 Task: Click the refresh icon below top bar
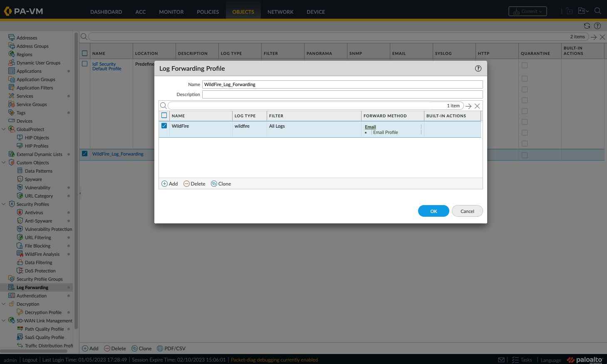(587, 26)
